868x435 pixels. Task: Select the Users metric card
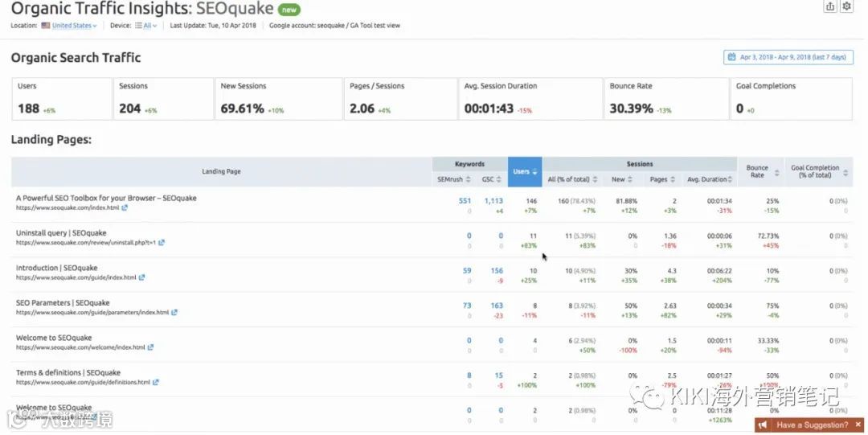(x=62, y=99)
